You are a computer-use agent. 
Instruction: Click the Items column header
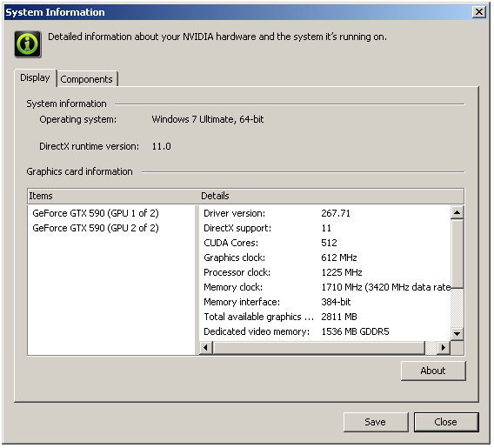(113, 196)
